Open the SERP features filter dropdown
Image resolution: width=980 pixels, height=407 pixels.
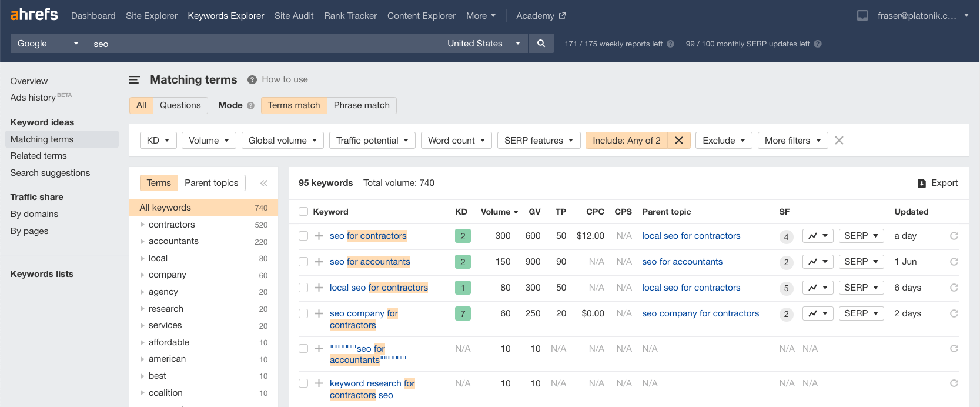tap(539, 141)
